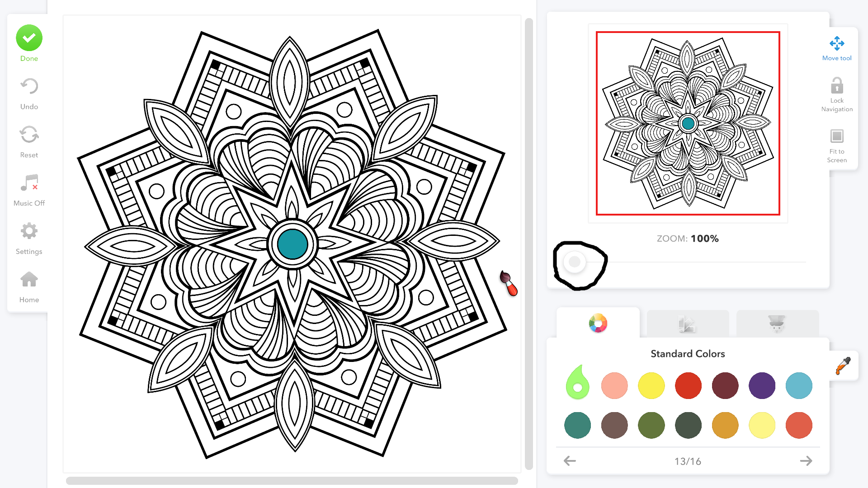Go to the next color page

click(806, 461)
